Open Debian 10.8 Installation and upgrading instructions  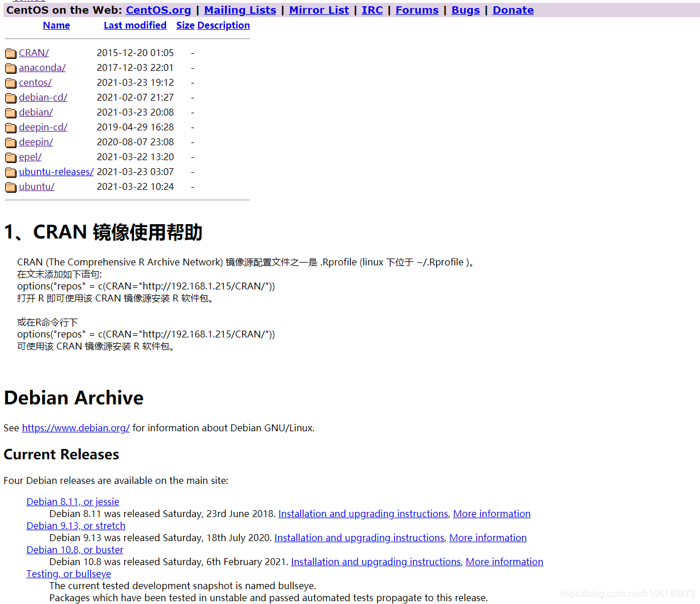(x=376, y=562)
